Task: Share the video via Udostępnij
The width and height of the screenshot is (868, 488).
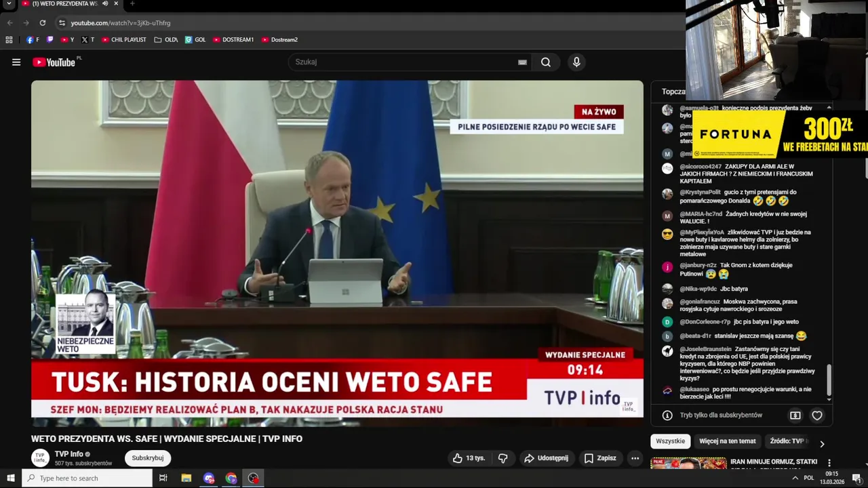Action: (x=546, y=458)
